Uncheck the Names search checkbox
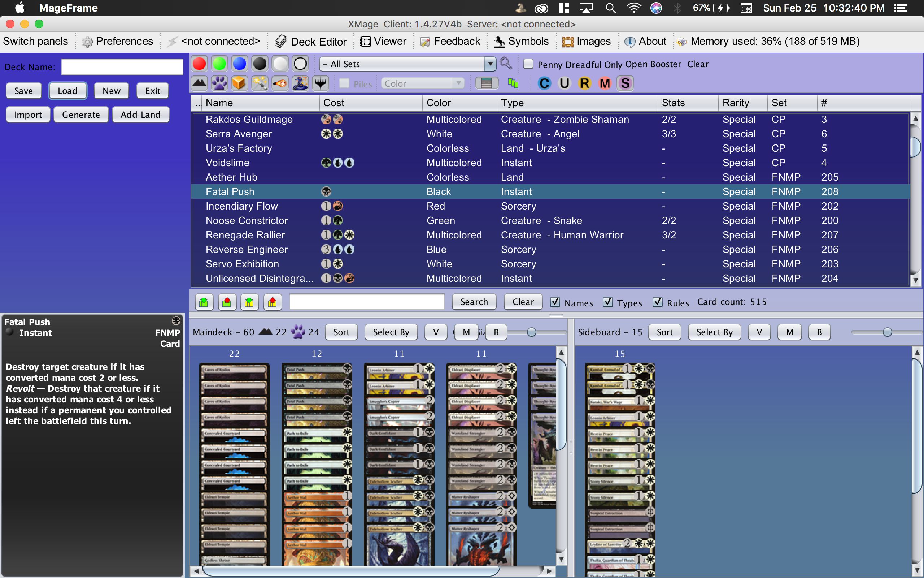This screenshot has width=924, height=578. click(555, 302)
